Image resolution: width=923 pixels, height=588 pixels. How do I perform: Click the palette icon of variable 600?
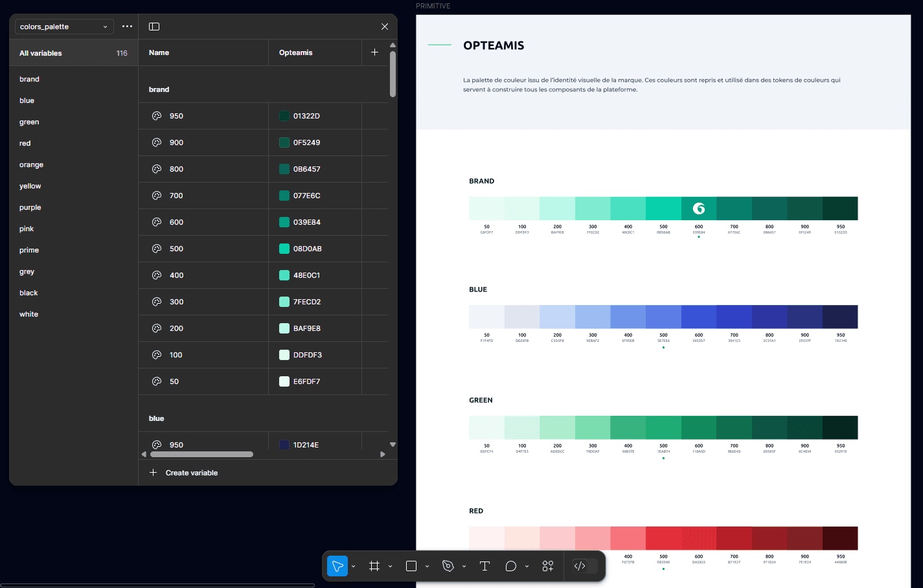[x=157, y=222]
